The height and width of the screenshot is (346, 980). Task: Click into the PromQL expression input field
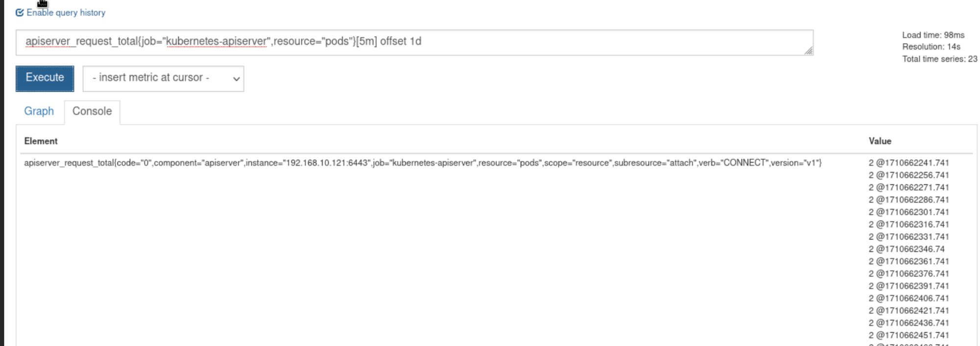coord(588,42)
